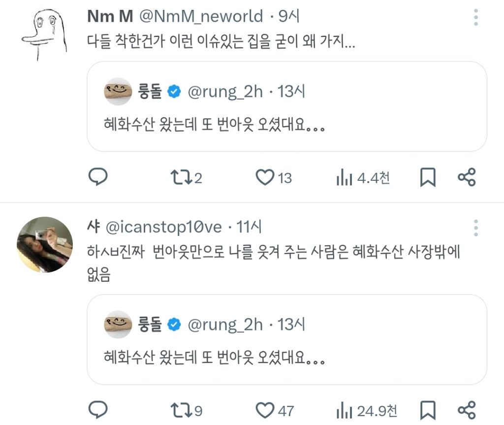Open @rung_2h handle in second quoted tweet

tap(225, 325)
